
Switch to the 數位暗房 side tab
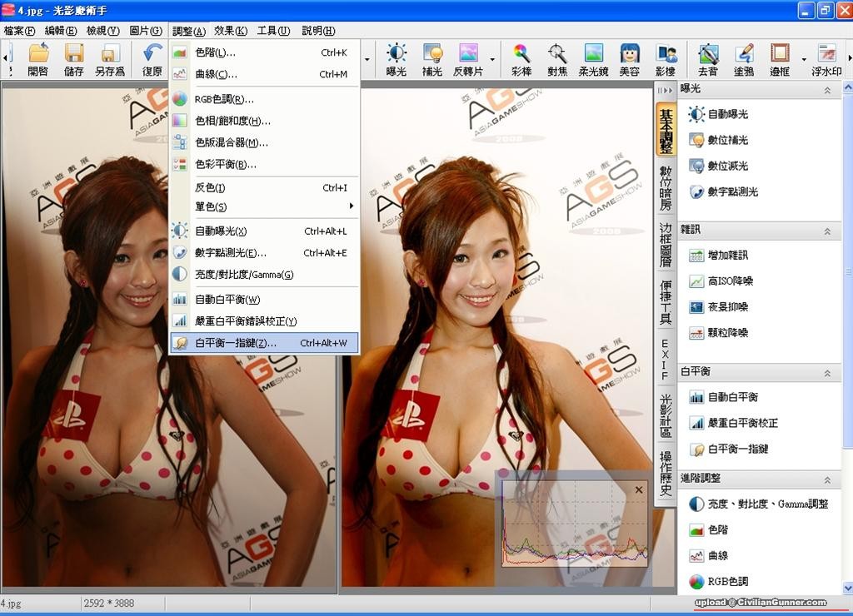pyautogui.click(x=666, y=188)
